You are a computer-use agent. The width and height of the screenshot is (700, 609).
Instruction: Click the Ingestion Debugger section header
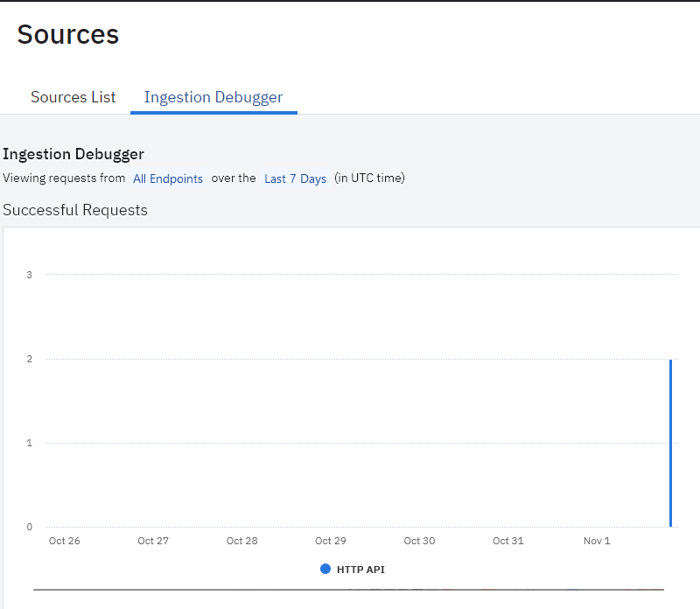(x=73, y=154)
